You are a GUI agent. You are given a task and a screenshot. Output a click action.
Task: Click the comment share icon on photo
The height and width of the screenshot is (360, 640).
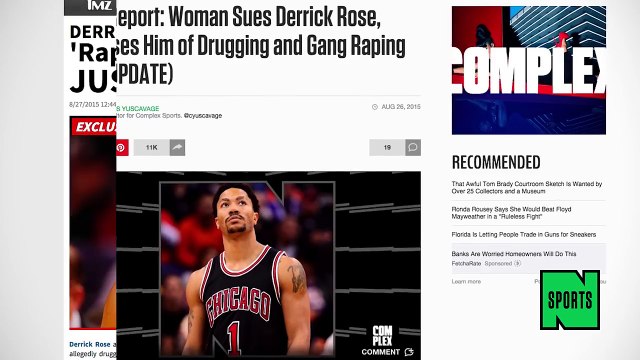(x=409, y=352)
